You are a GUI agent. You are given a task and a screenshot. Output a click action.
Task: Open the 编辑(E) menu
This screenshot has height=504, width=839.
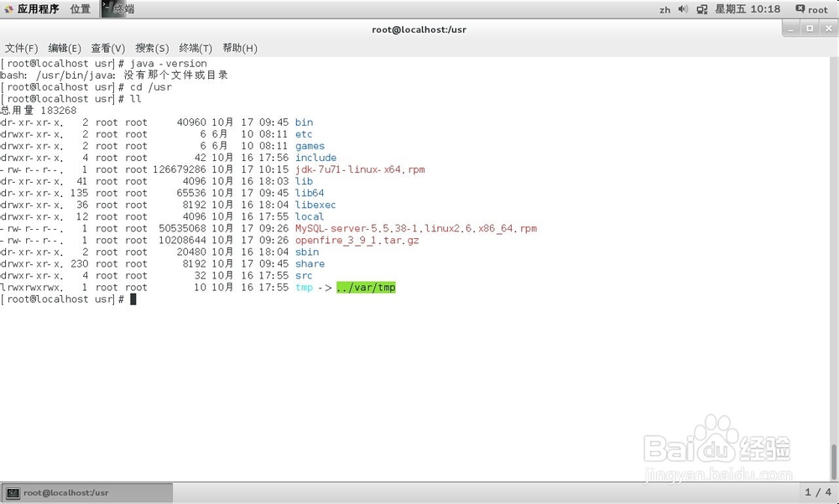click(64, 48)
